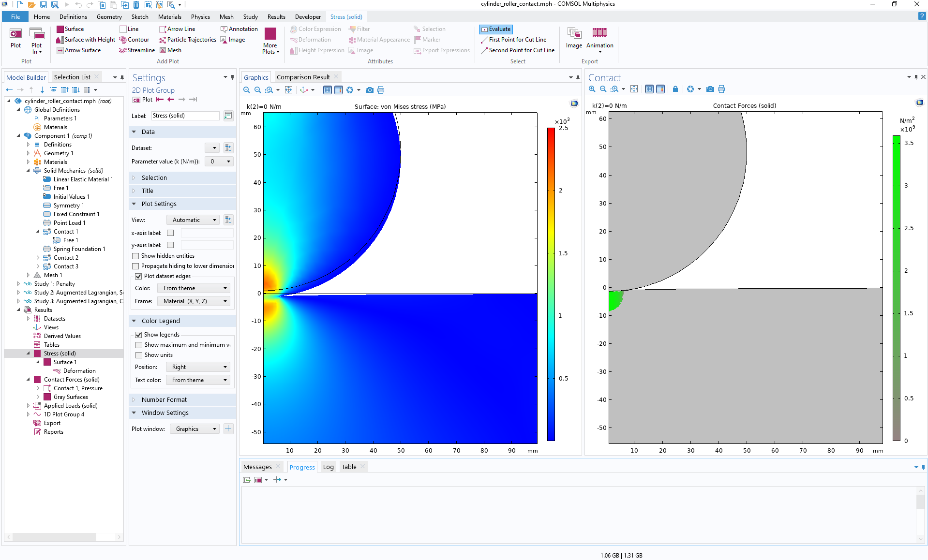
Task: Move selected node down in Model Builder
Action: coord(42,90)
